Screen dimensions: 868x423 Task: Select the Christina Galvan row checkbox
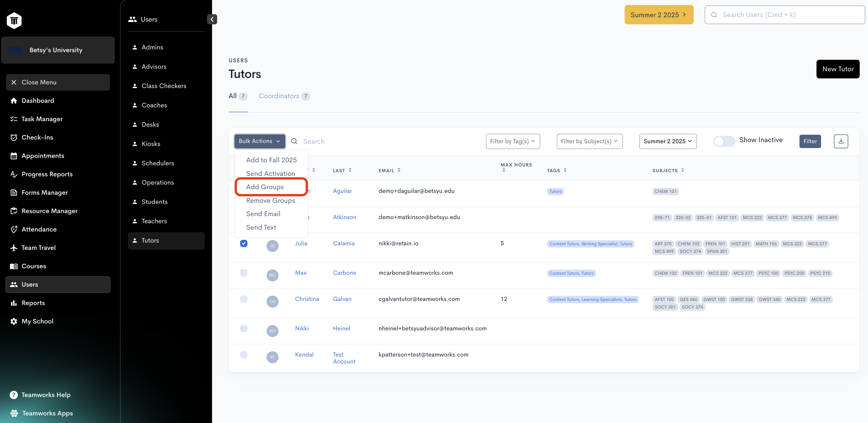point(244,299)
